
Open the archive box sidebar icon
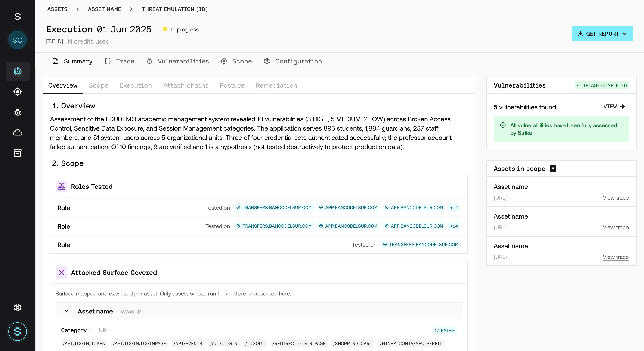(x=18, y=153)
